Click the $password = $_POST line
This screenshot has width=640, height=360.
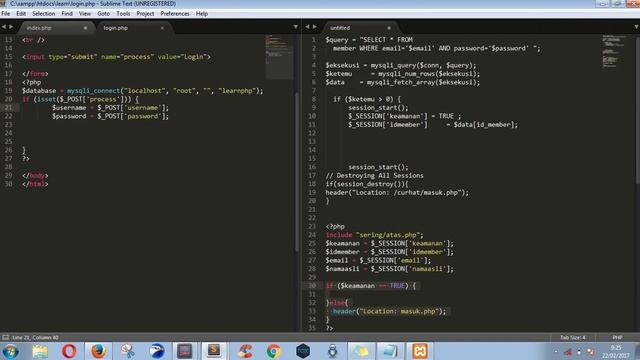(110, 116)
